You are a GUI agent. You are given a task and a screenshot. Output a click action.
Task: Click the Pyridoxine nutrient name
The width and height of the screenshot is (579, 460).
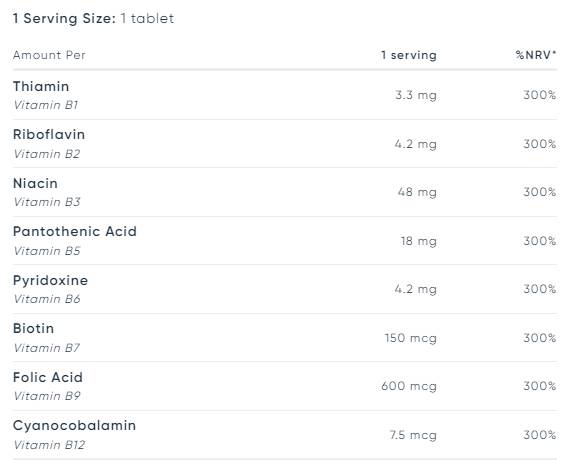(x=51, y=281)
